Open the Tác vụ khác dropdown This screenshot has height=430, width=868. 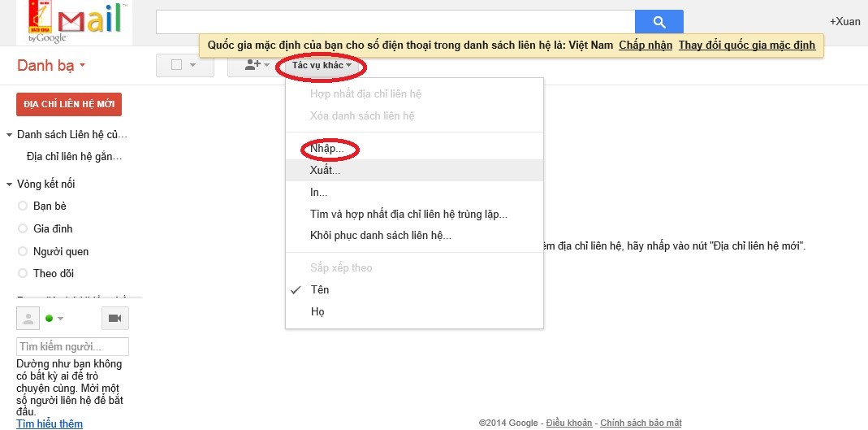(322, 65)
